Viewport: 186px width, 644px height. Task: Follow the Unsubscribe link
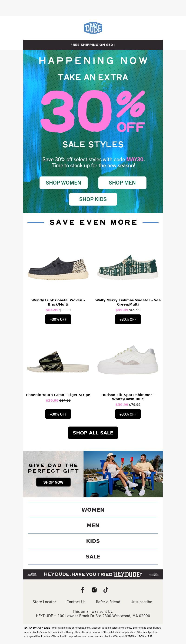pos(141,602)
